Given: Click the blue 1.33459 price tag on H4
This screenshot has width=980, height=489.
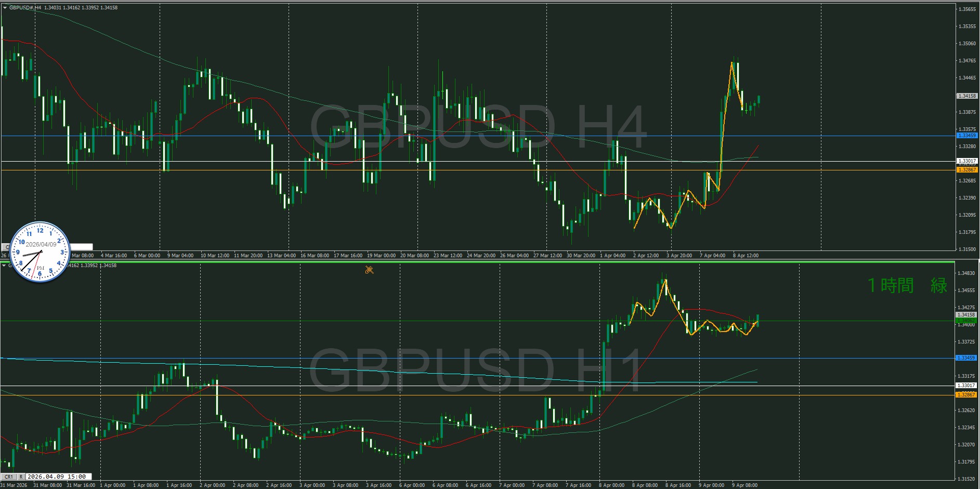Looking at the screenshot, I should (967, 136).
